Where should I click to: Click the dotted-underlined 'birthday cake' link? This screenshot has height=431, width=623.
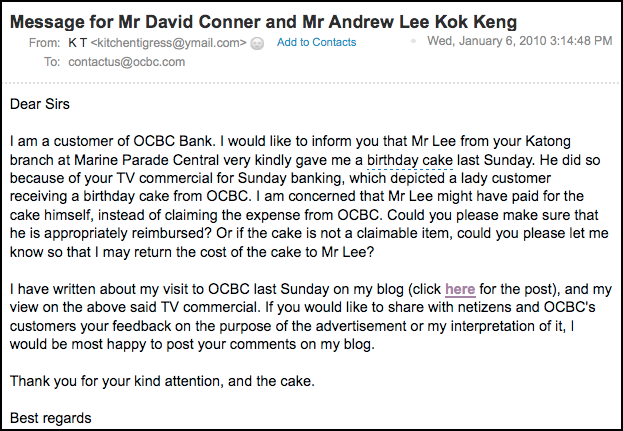pyautogui.click(x=410, y=160)
